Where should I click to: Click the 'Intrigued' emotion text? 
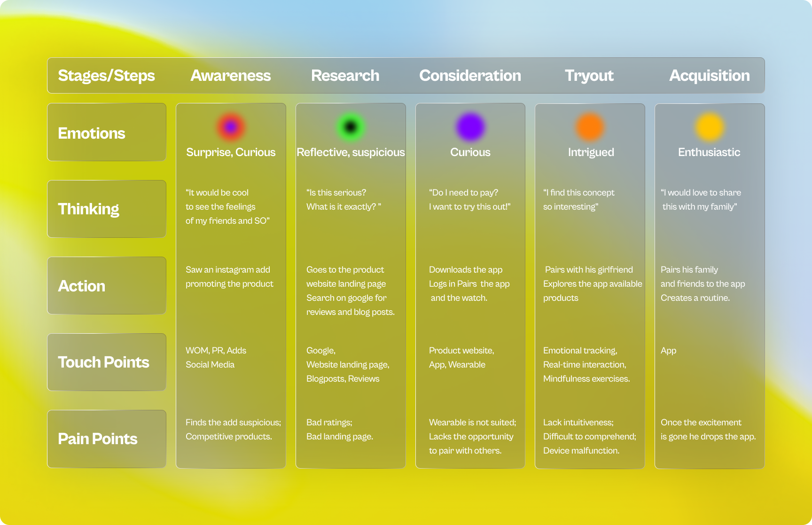(591, 152)
